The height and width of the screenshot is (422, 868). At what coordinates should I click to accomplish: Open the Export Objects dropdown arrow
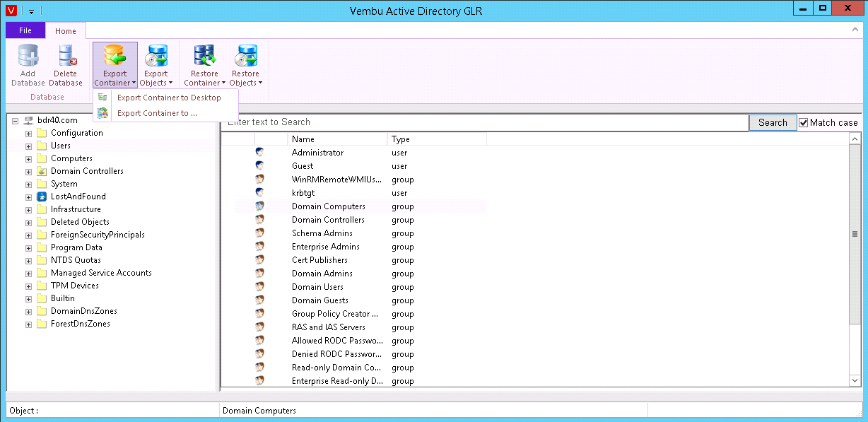coord(170,83)
